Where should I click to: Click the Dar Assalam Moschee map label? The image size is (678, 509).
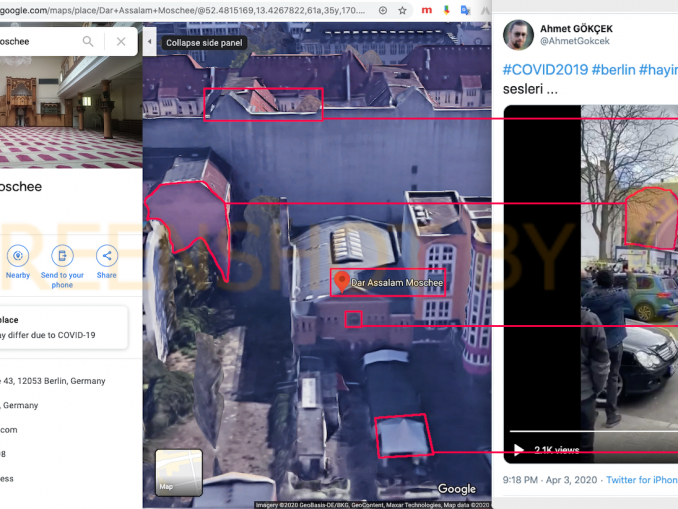point(397,283)
